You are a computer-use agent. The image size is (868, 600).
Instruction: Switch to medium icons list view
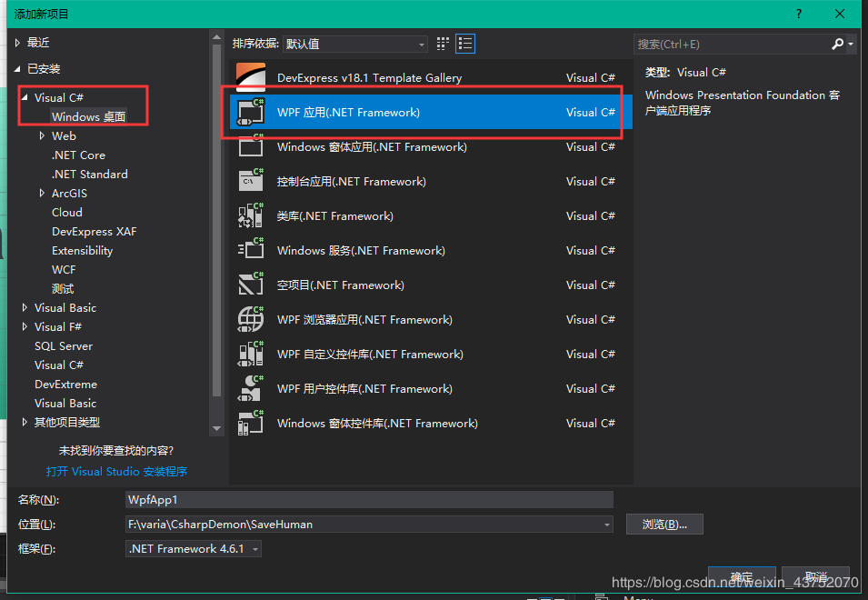click(x=465, y=44)
